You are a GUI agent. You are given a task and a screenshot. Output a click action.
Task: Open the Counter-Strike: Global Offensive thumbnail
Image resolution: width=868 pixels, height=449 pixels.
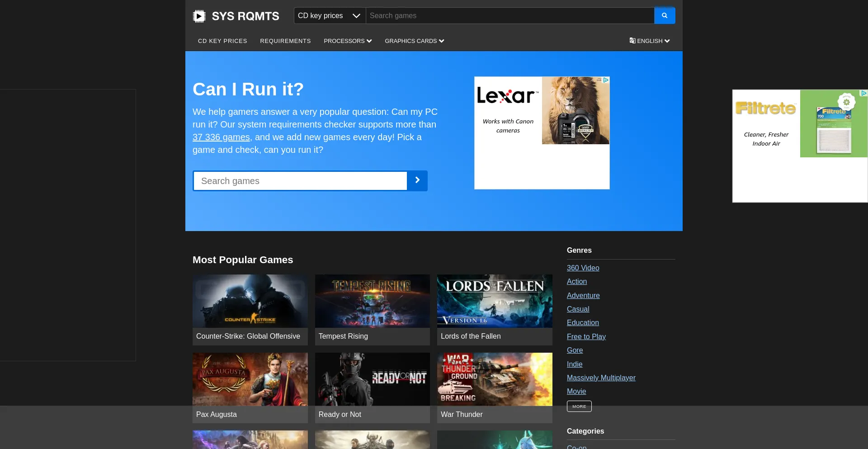coord(250,301)
